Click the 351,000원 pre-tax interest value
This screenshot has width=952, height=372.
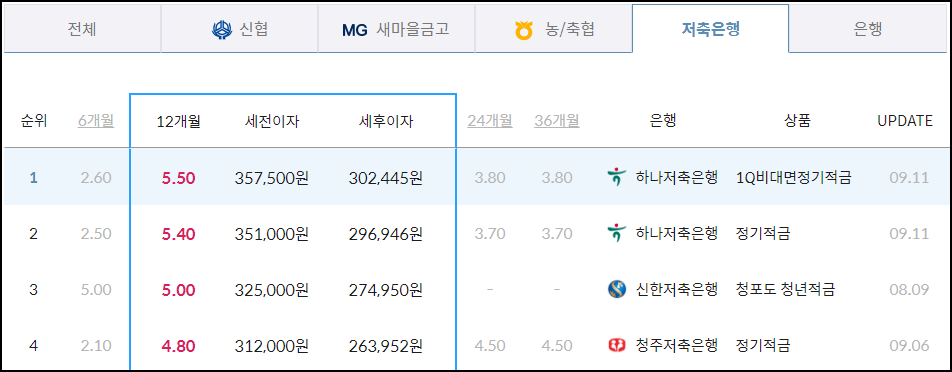click(x=271, y=234)
